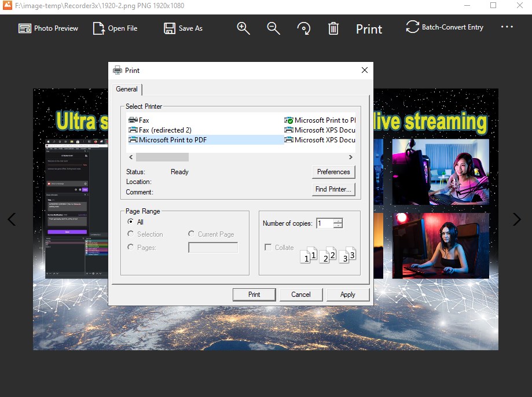Viewport: 532px width, 397px height.
Task: Cancel the Print dialog
Action: tap(301, 295)
